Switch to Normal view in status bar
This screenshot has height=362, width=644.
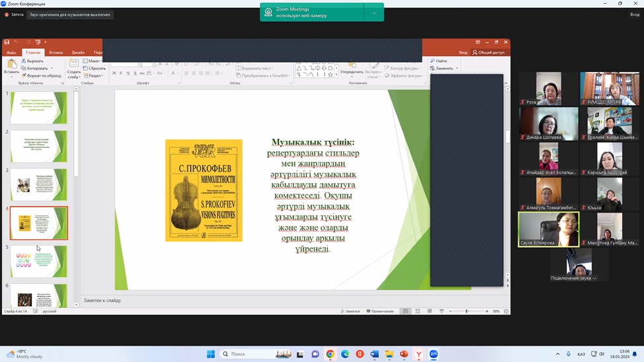(x=406, y=311)
